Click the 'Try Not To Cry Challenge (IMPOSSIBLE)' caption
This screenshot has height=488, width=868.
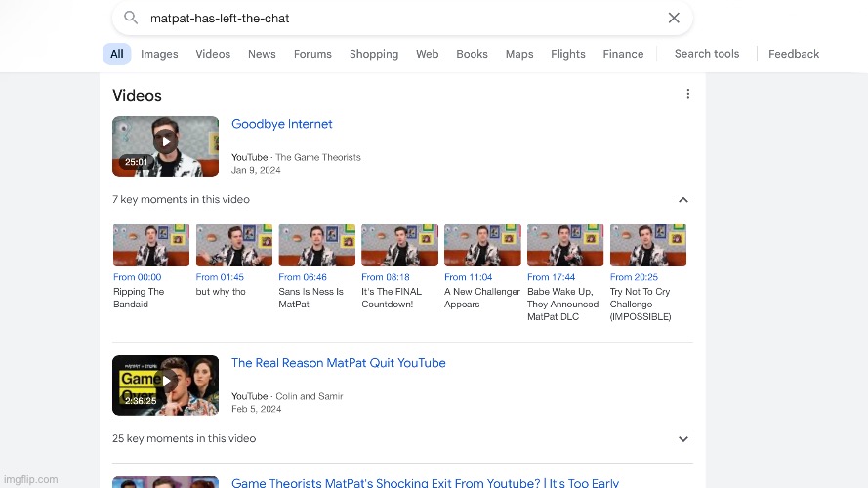click(641, 305)
